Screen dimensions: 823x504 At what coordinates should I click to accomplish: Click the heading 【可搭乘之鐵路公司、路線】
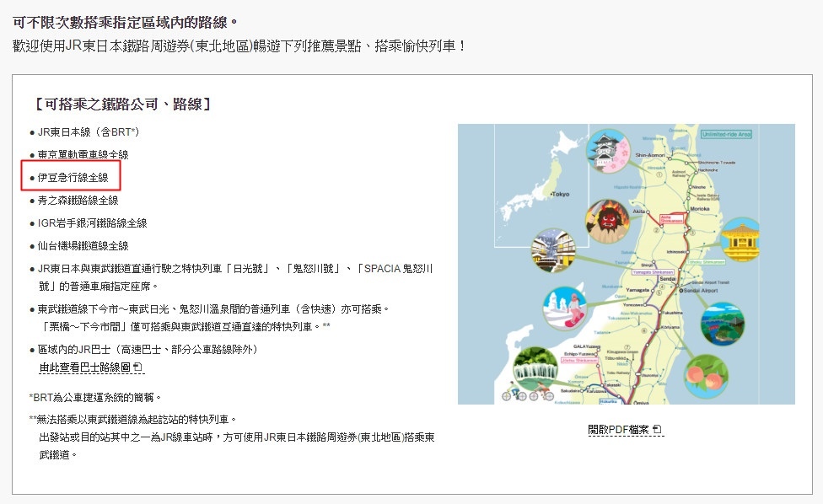pos(122,104)
